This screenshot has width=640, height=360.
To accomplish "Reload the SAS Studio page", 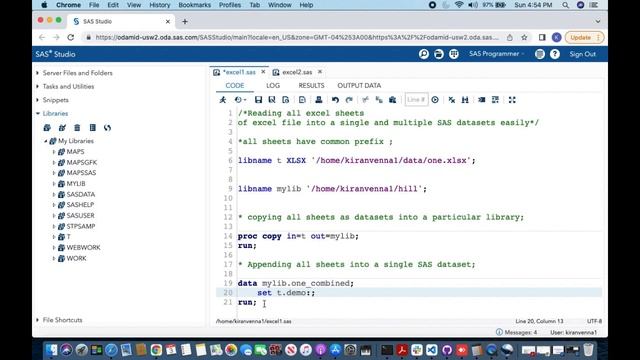I will (71, 37).
